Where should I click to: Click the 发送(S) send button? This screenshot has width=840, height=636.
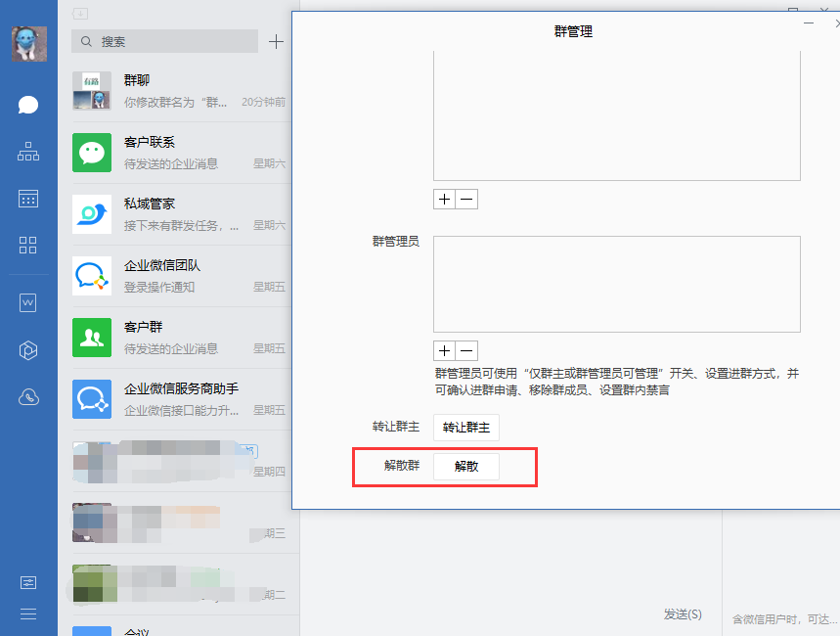coord(683,614)
